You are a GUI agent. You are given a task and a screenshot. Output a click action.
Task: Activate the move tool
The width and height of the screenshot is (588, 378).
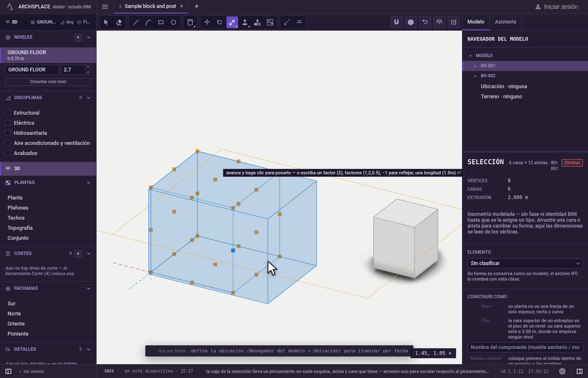(207, 22)
